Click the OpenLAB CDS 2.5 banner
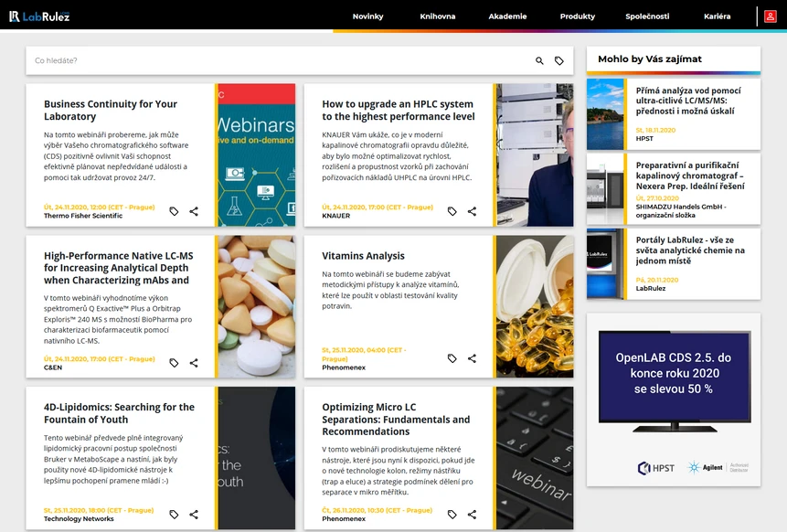This screenshot has height=532, width=787. [x=674, y=399]
